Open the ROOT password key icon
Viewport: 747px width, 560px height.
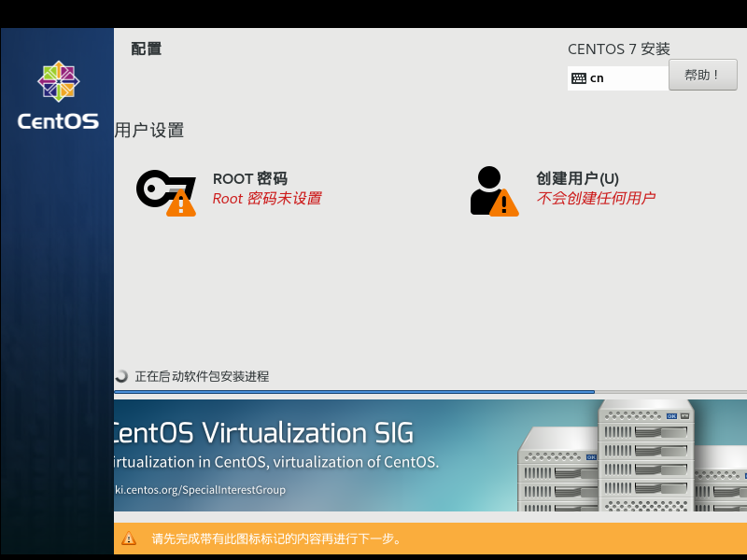(x=161, y=189)
